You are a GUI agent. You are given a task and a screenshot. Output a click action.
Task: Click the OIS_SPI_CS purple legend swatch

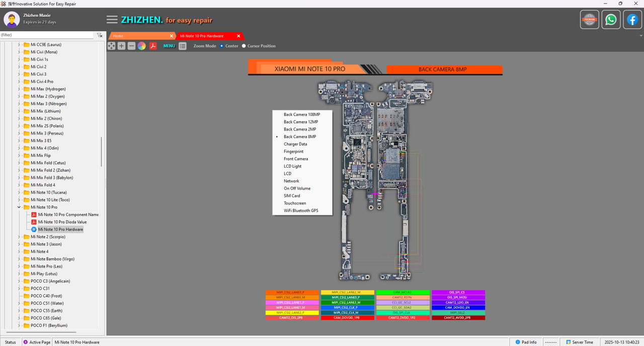pyautogui.click(x=458, y=292)
